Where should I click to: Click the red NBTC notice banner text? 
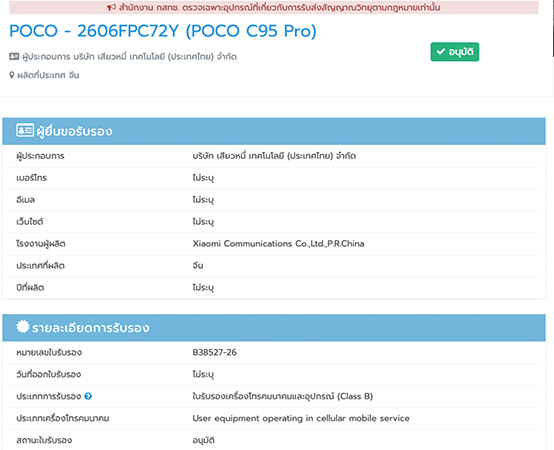coord(279,7)
